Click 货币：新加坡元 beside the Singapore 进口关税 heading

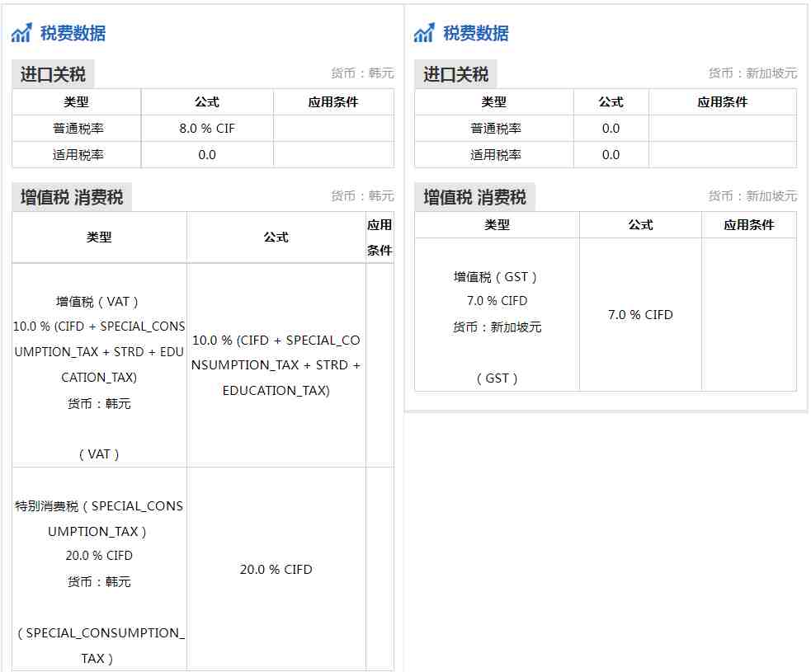coord(752,73)
